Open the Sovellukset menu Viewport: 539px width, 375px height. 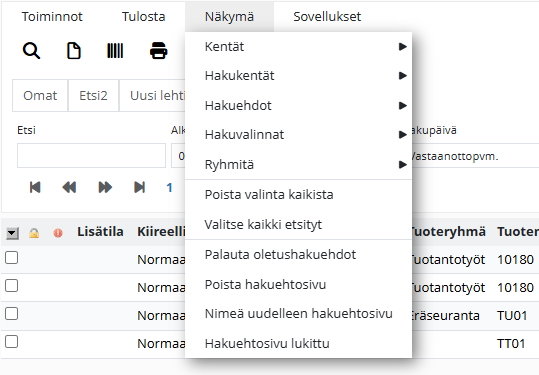coord(327,16)
